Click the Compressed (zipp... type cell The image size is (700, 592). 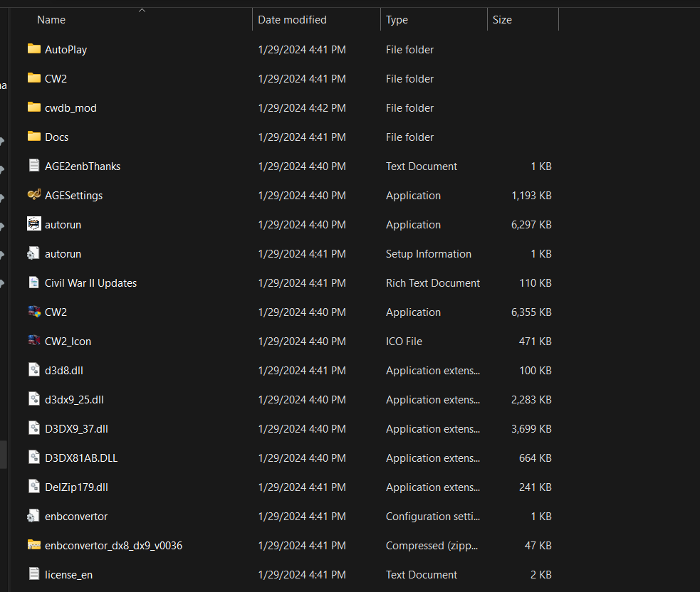pos(432,546)
